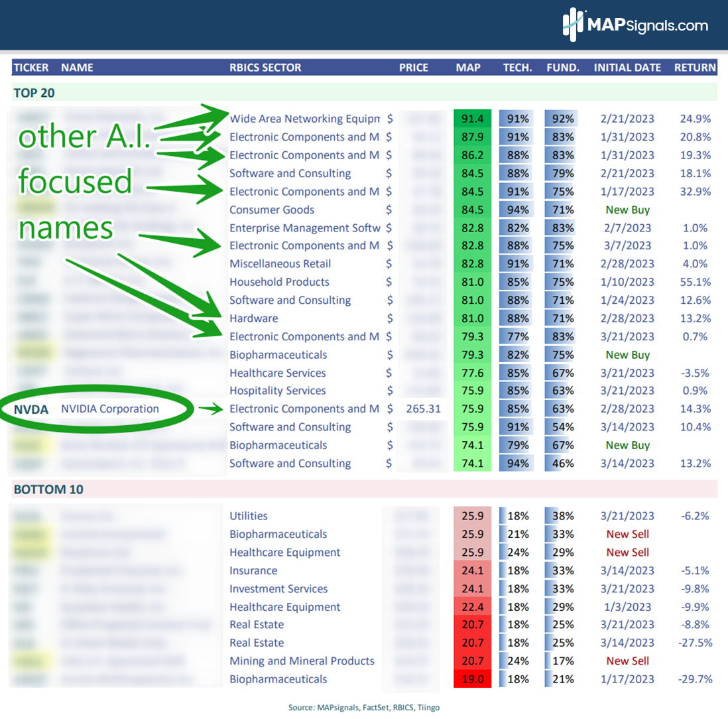The width and height of the screenshot is (728, 719).
Task: Click the 32.9% return value
Action: (696, 192)
